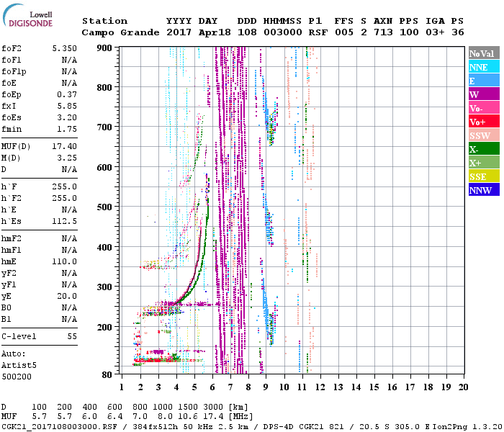Screen dimensions: 504x432
Task: Click the DPS-4D instrument label
Action: (279, 426)
